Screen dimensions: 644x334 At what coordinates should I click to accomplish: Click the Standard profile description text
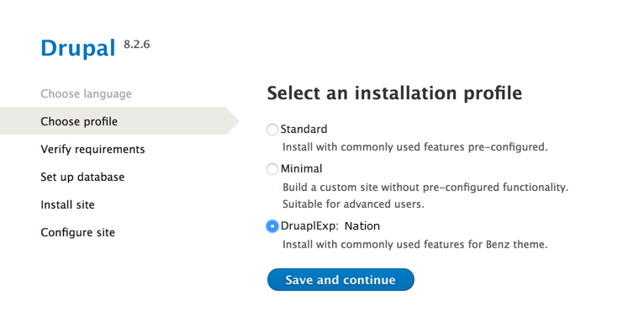click(414, 147)
